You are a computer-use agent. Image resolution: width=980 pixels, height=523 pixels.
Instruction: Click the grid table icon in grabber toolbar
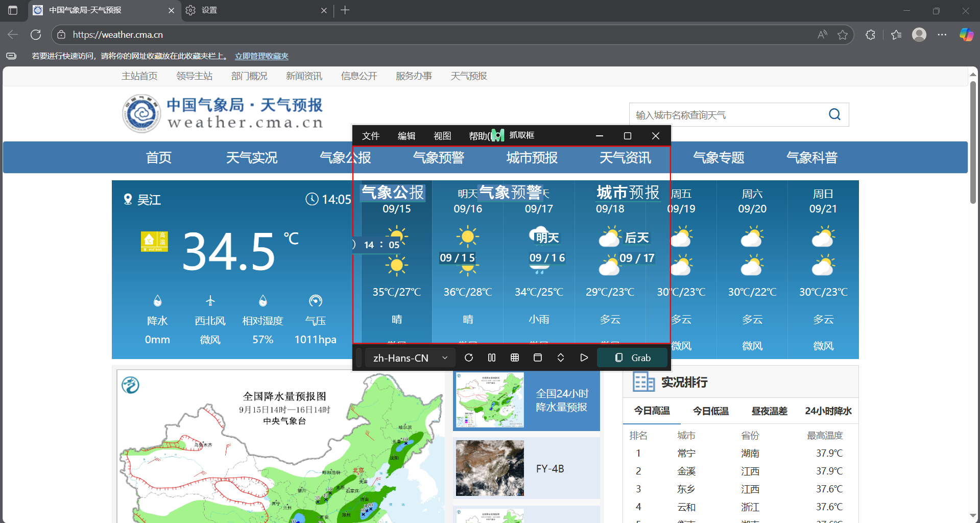click(514, 358)
